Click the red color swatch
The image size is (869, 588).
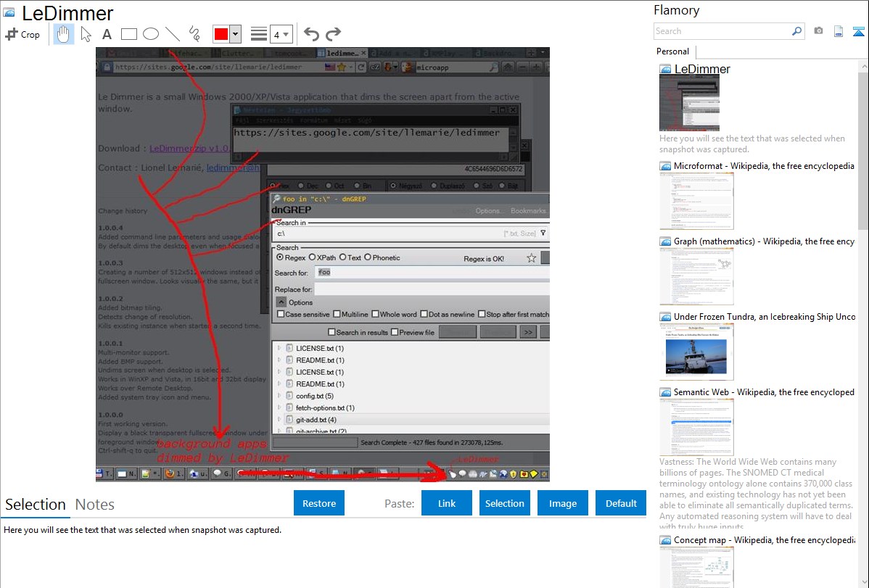[x=221, y=34]
